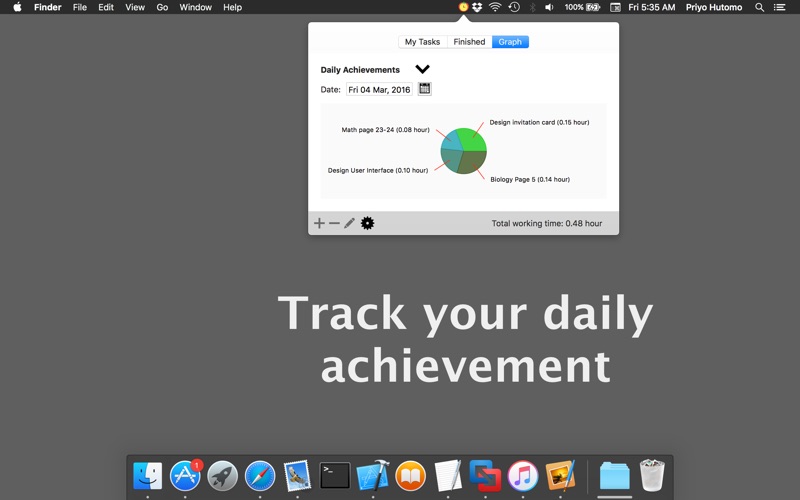Screen dimensions: 800x500
Task: Open the View menu
Action: click(135, 7)
